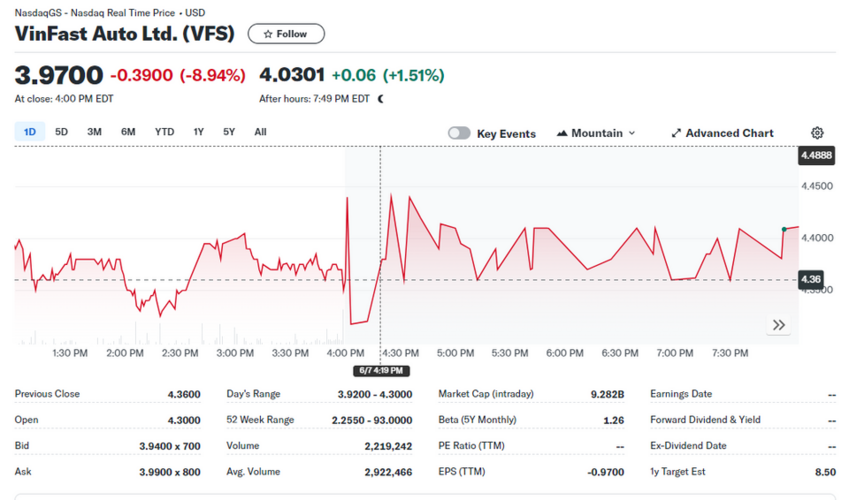Open the Mountain chart type dropdown
Viewport: 849px width, 500px height.
(x=596, y=133)
